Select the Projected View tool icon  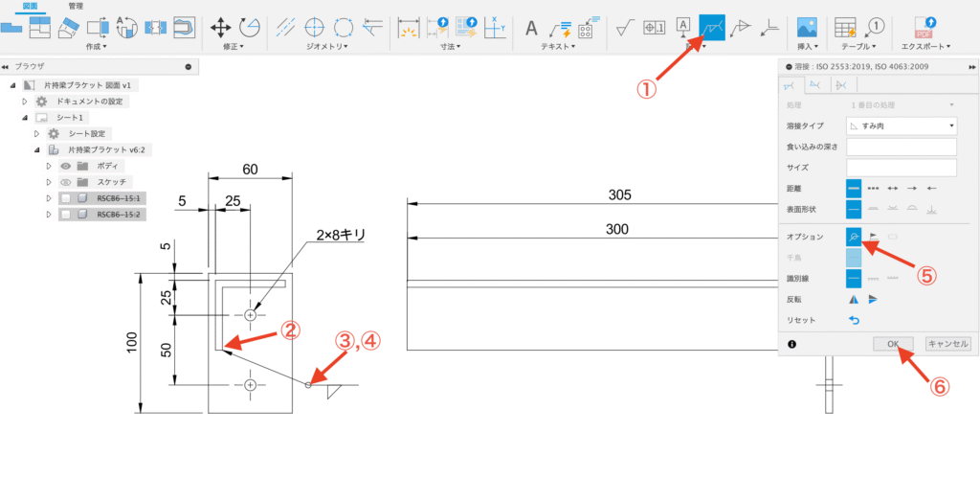click(x=40, y=28)
